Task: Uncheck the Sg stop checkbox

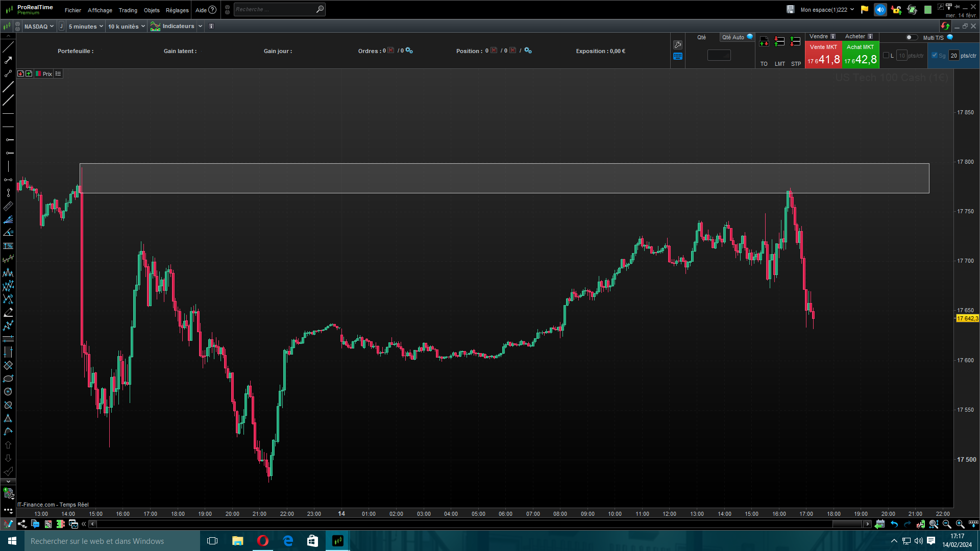Action: click(935, 56)
